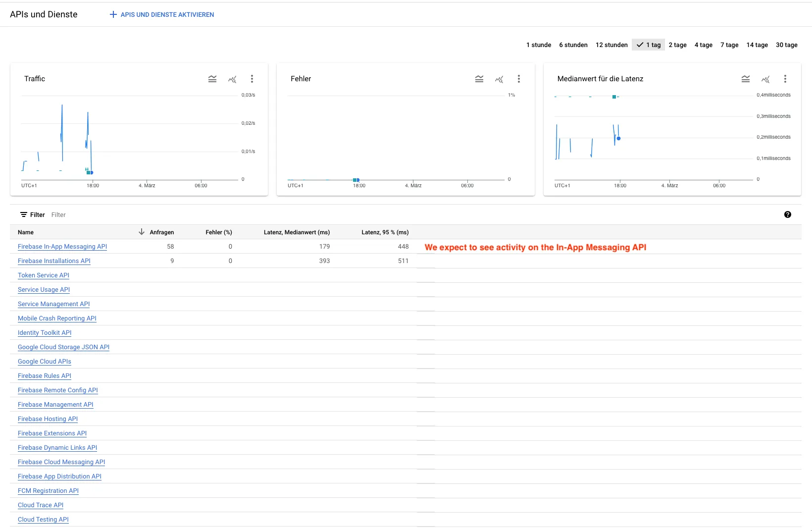The image size is (812, 531).
Task: Open metrics explorer icon on Latenz chart
Action: [x=765, y=79]
